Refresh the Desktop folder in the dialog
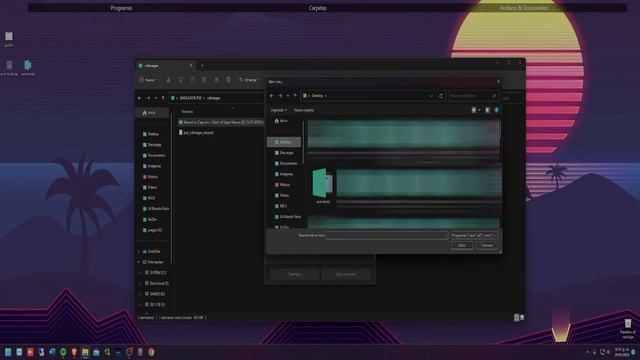This screenshot has height=360, width=640. click(x=441, y=96)
